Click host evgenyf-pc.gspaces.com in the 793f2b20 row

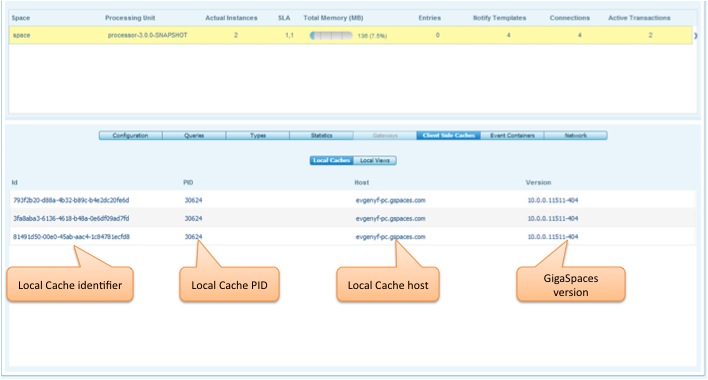391,200
